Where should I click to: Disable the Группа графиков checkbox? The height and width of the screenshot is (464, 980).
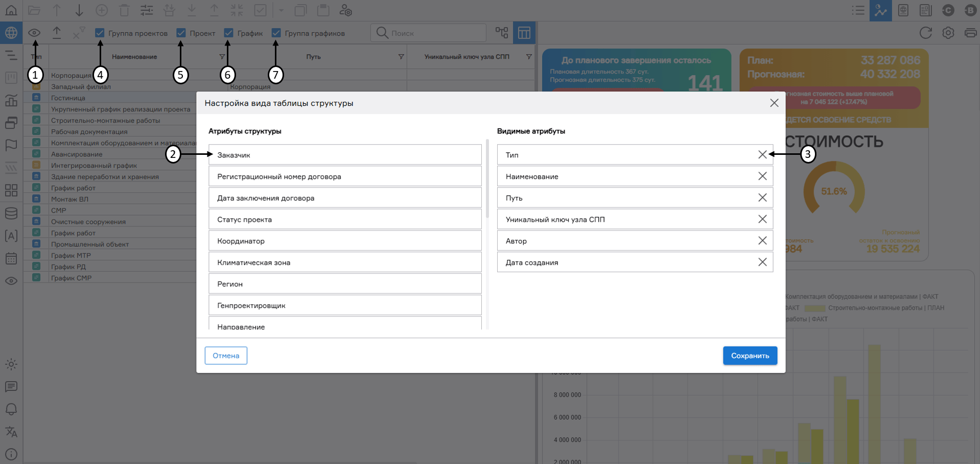coord(276,33)
